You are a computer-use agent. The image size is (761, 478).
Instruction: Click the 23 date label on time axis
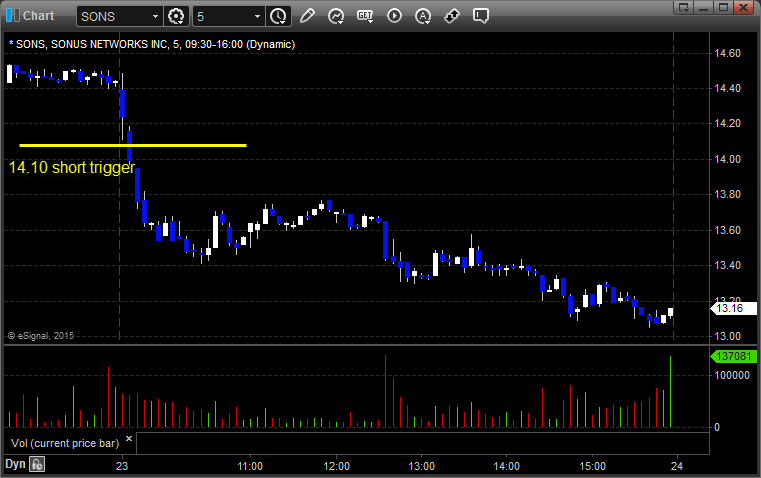(122, 466)
